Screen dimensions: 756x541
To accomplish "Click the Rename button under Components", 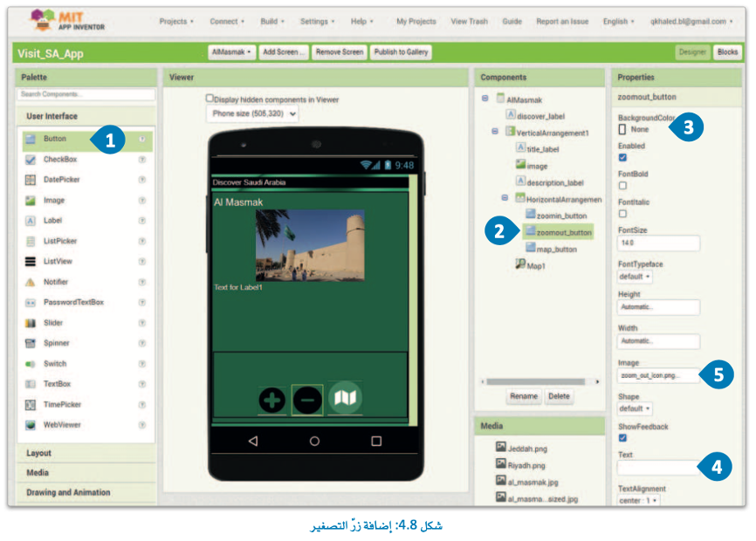I will coord(524,396).
